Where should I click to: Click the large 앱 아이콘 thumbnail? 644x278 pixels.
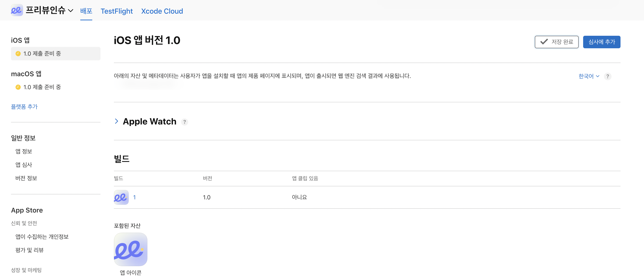click(x=130, y=249)
